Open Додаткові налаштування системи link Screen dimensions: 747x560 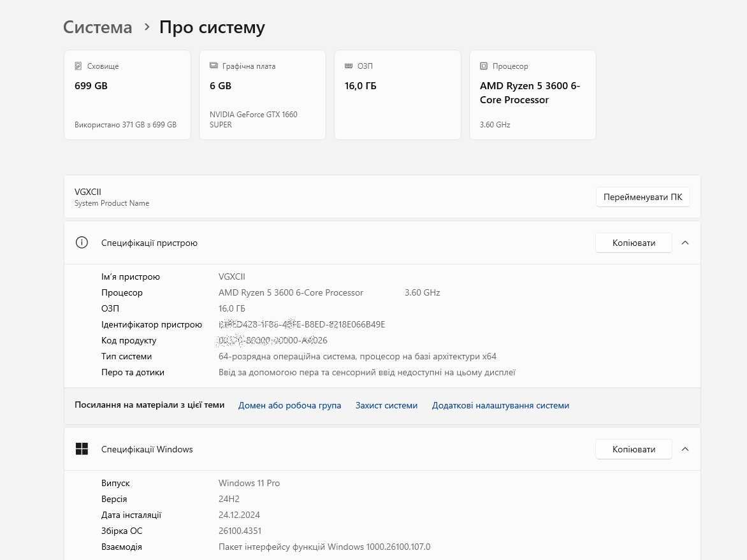pyautogui.click(x=501, y=405)
